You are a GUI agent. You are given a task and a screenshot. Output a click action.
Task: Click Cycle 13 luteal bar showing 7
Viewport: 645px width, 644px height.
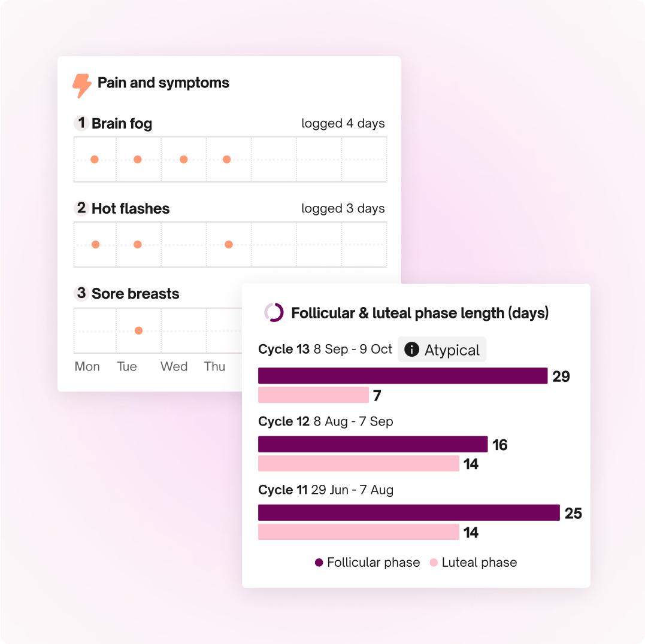[x=313, y=395]
